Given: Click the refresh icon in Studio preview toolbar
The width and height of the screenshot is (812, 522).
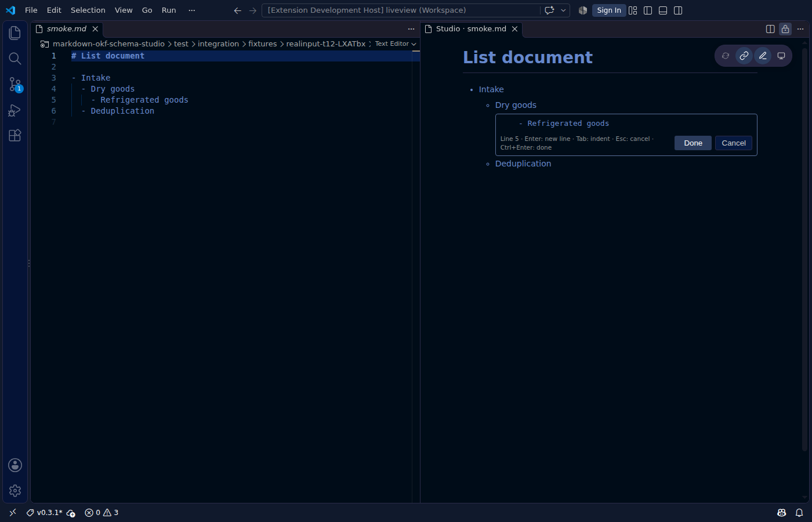Looking at the screenshot, I should 726,56.
